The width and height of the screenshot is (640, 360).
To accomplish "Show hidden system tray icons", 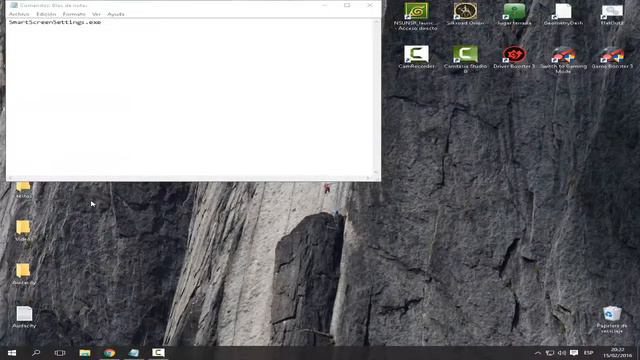I will 538,353.
